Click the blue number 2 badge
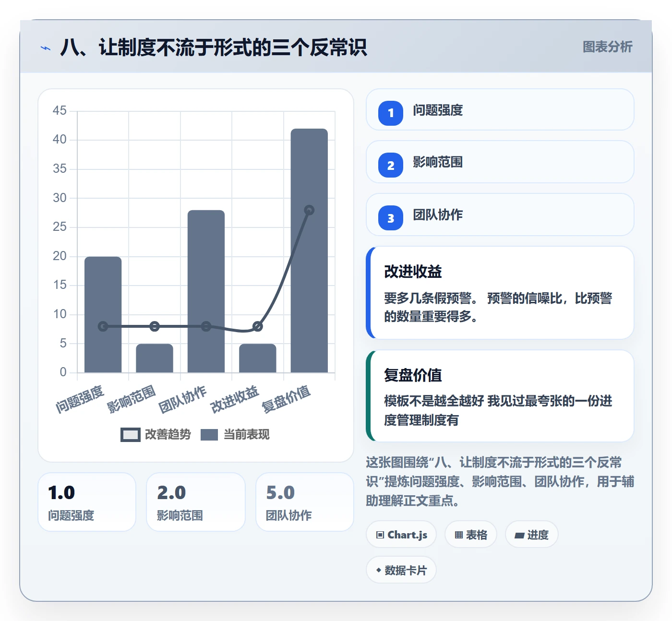 tap(391, 165)
